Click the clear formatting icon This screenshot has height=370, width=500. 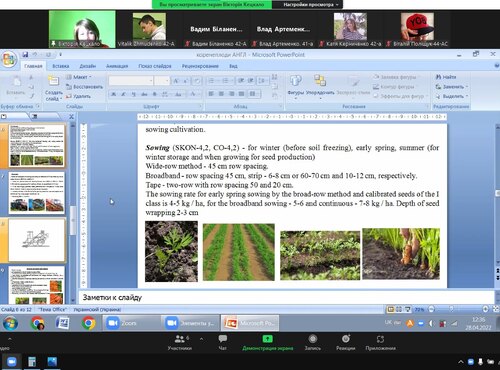[197, 81]
